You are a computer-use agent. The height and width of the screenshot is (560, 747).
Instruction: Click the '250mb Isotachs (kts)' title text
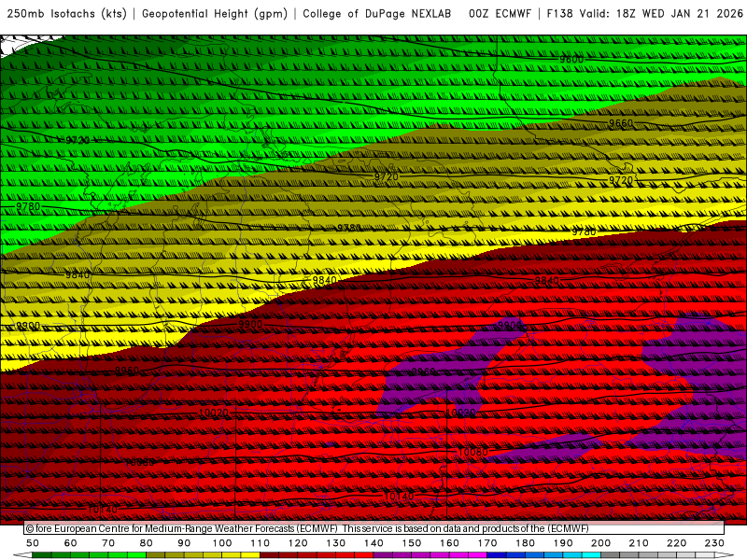point(67,14)
